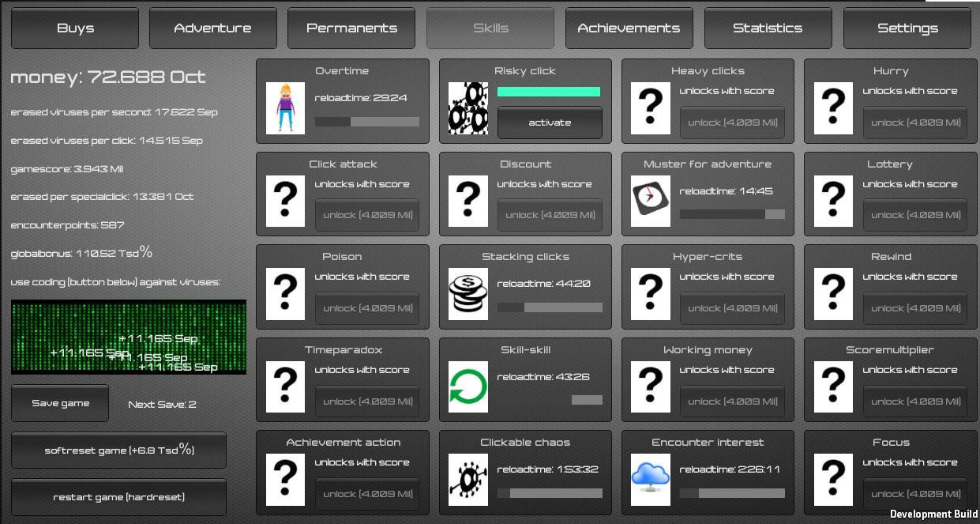
Task: Click the Risky click full green bar
Action: click(549, 92)
